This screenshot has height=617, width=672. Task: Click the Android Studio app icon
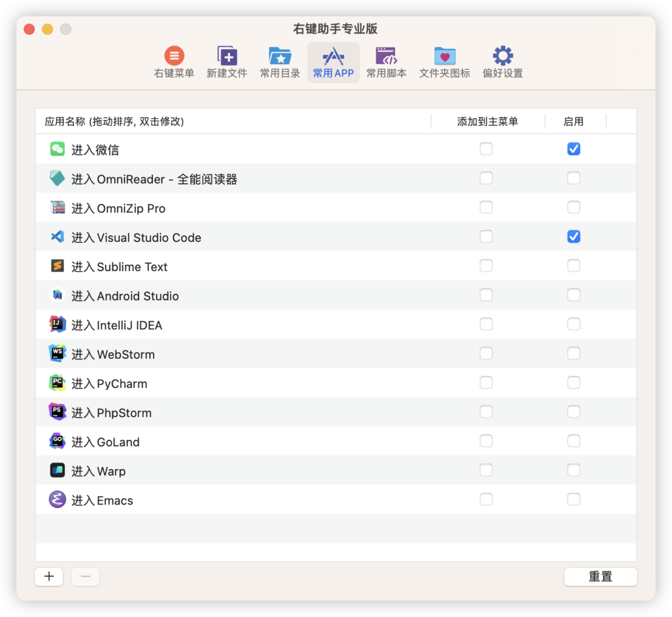click(58, 295)
